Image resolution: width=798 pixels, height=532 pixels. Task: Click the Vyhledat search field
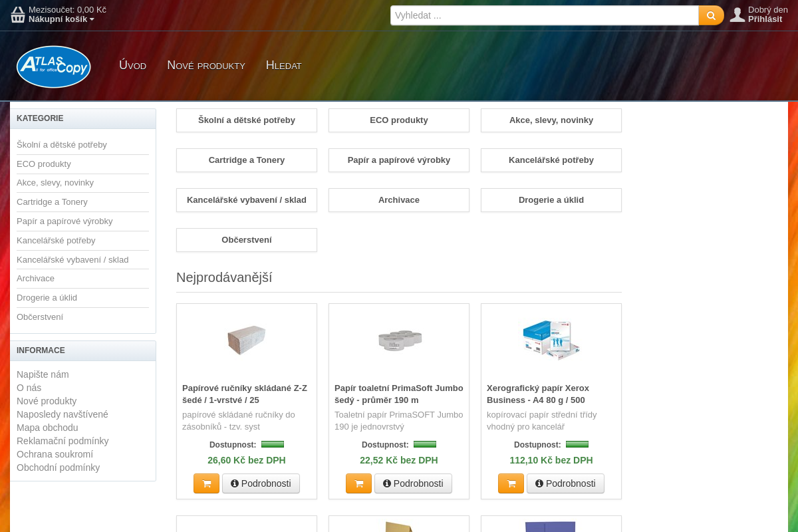click(545, 15)
